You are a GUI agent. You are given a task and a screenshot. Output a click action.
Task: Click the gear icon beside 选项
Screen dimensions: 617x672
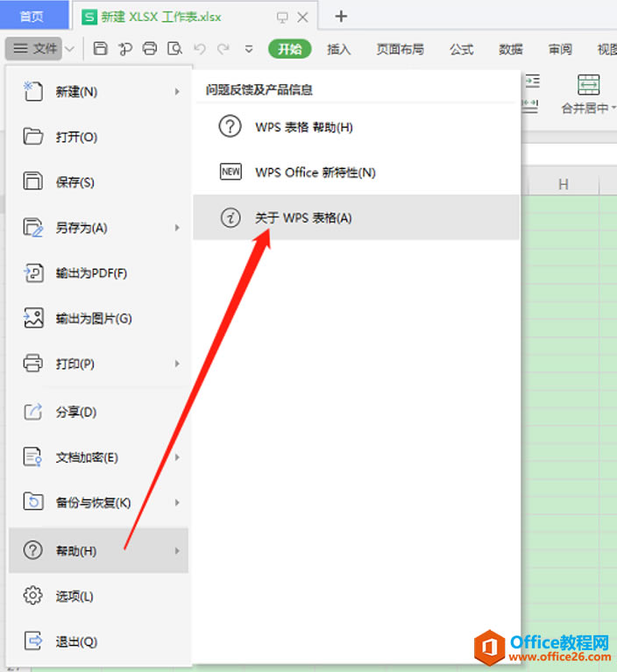[x=32, y=596]
